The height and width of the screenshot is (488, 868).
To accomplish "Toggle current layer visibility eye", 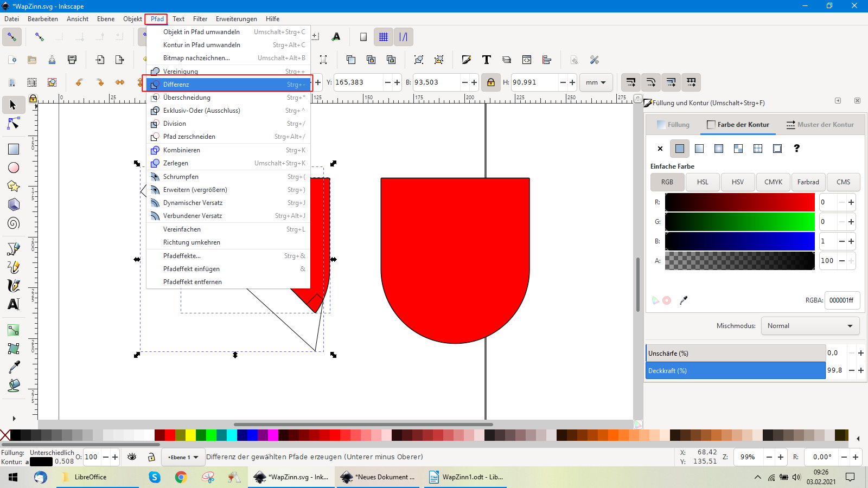I will tap(132, 457).
